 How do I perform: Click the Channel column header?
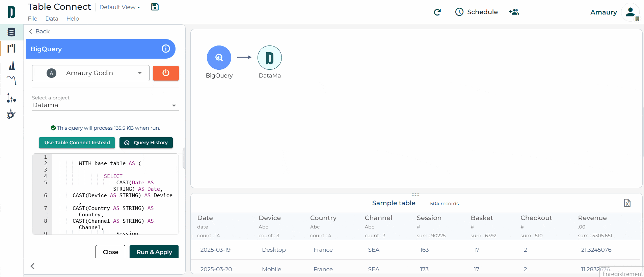pyautogui.click(x=378, y=218)
